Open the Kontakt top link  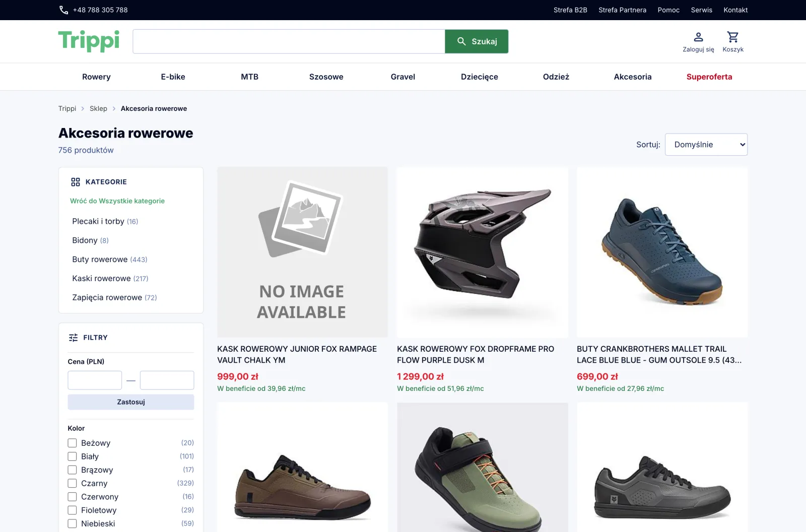(x=735, y=10)
